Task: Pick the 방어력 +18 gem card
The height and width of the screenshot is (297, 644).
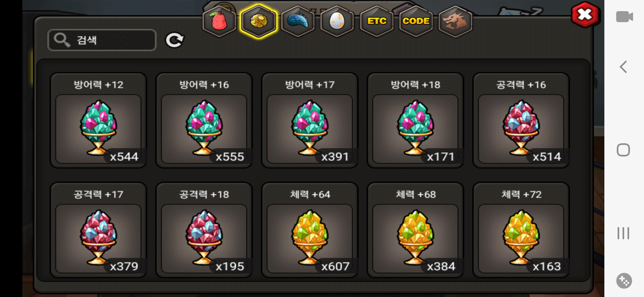Action: pos(415,120)
